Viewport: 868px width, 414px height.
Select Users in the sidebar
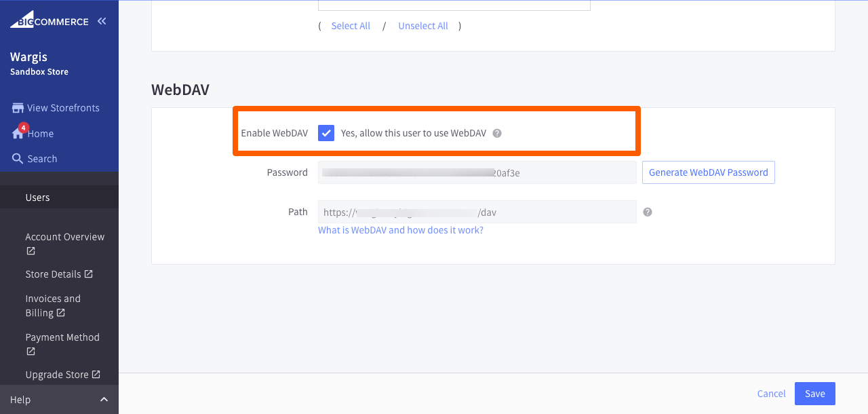click(x=37, y=197)
